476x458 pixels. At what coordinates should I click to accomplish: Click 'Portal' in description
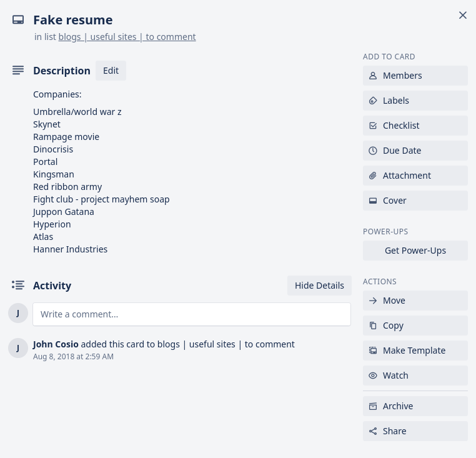click(45, 162)
